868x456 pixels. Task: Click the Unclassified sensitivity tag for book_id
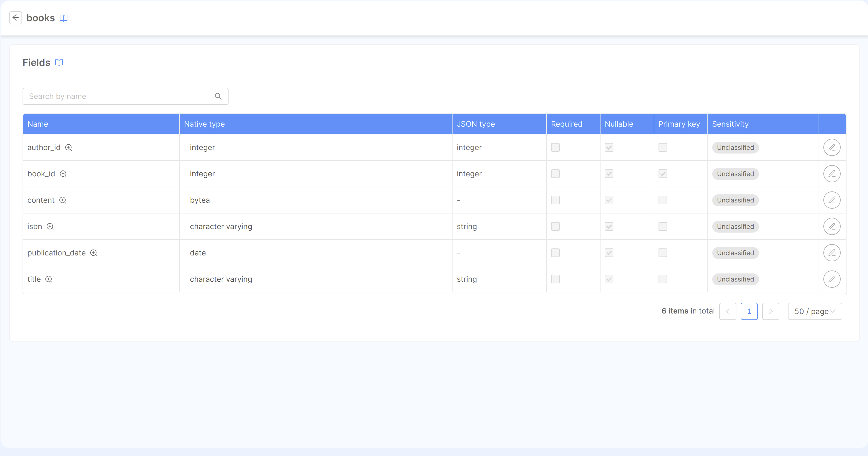[x=735, y=173]
